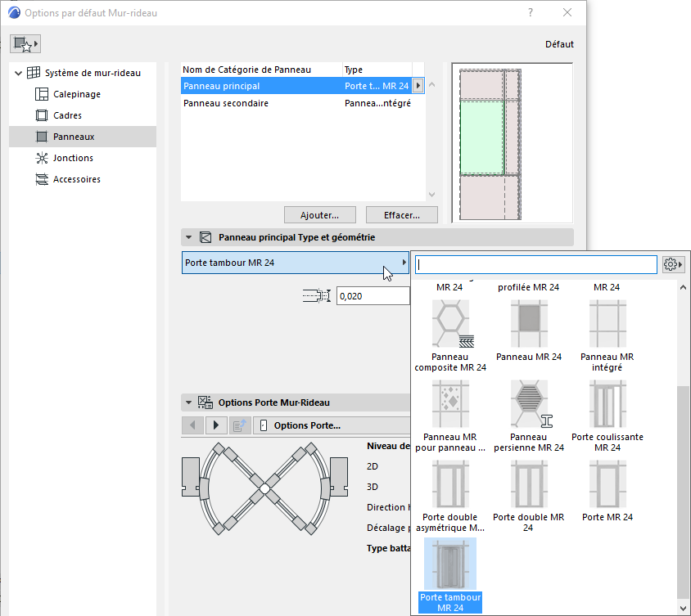Screen dimensions: 691x616
Task: Open the Calepinage page
Action: coord(77,94)
